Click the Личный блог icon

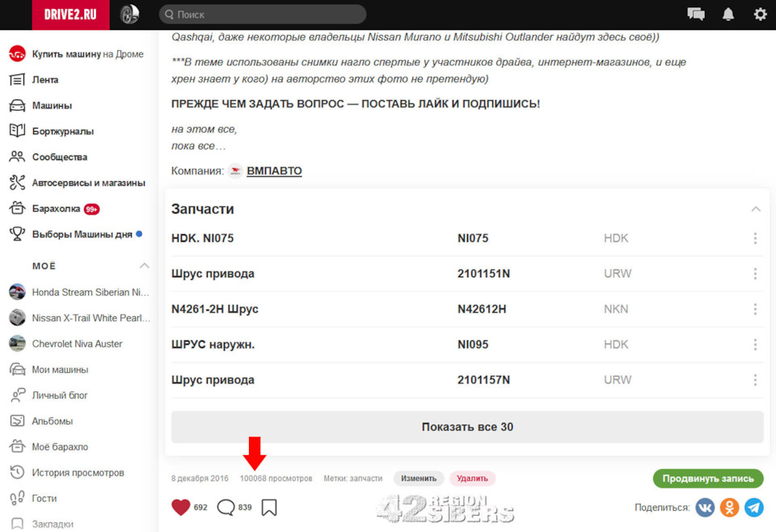(17, 395)
